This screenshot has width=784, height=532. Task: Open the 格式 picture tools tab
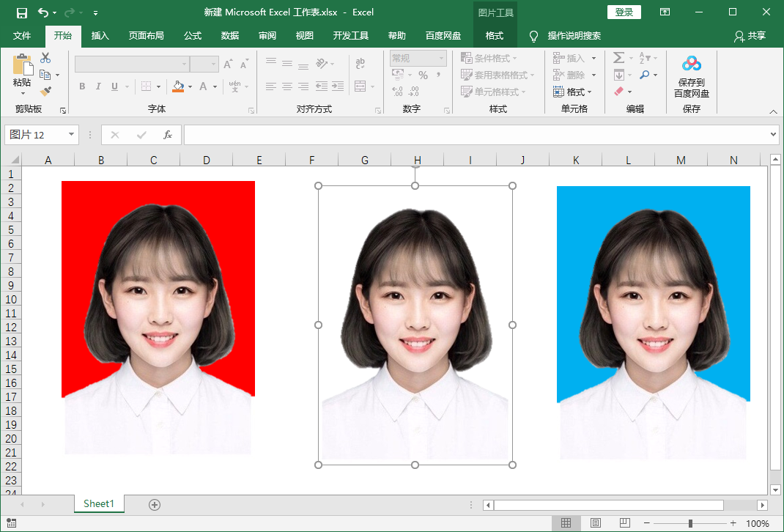(x=495, y=34)
